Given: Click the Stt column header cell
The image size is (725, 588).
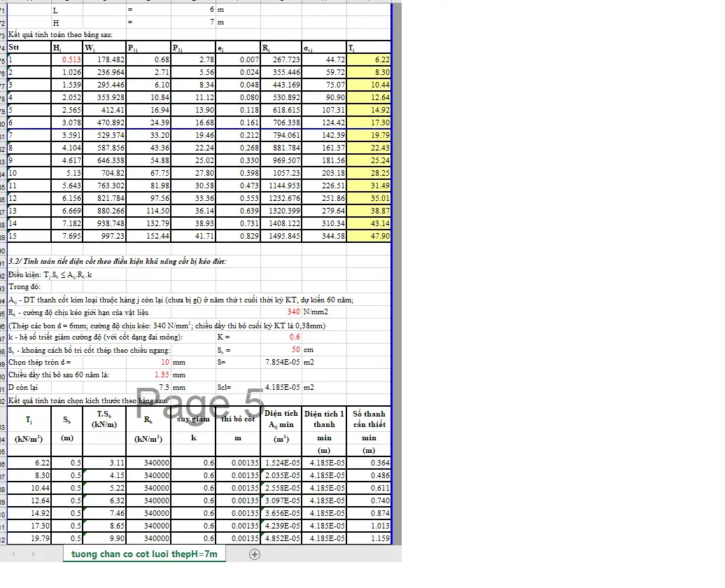Looking at the screenshot, I should (x=29, y=48).
